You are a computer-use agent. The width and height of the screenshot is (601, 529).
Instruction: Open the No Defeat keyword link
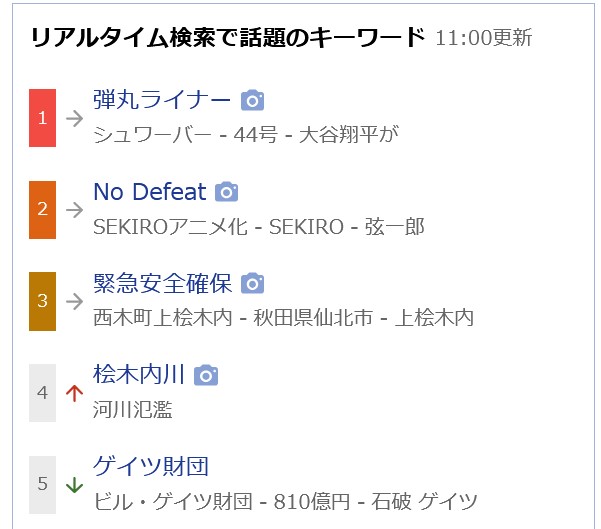149,192
